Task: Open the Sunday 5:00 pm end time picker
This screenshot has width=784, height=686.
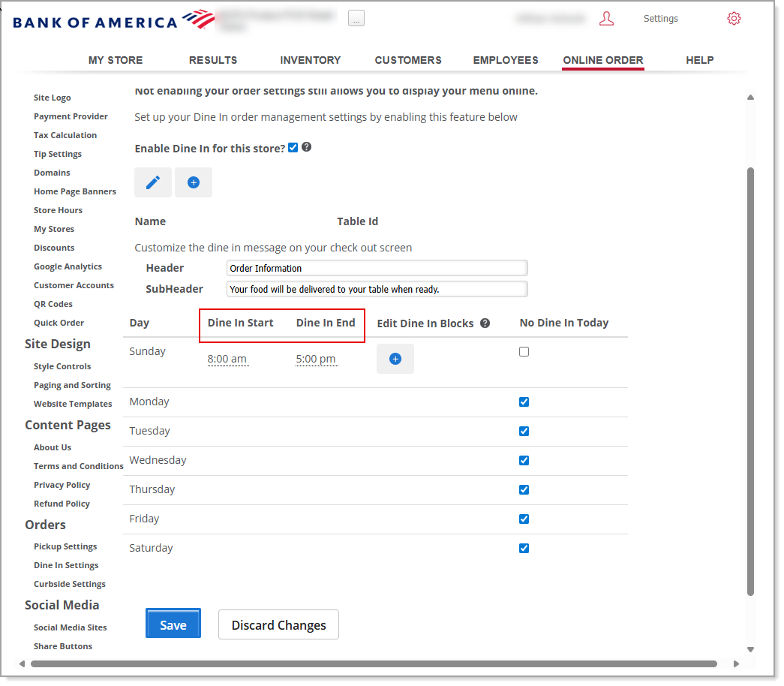Action: [x=316, y=359]
